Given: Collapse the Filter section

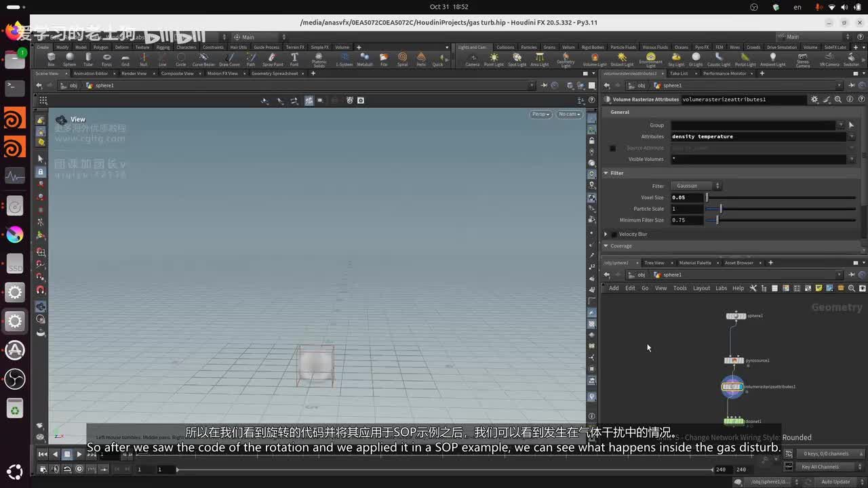Looking at the screenshot, I should click(x=606, y=173).
